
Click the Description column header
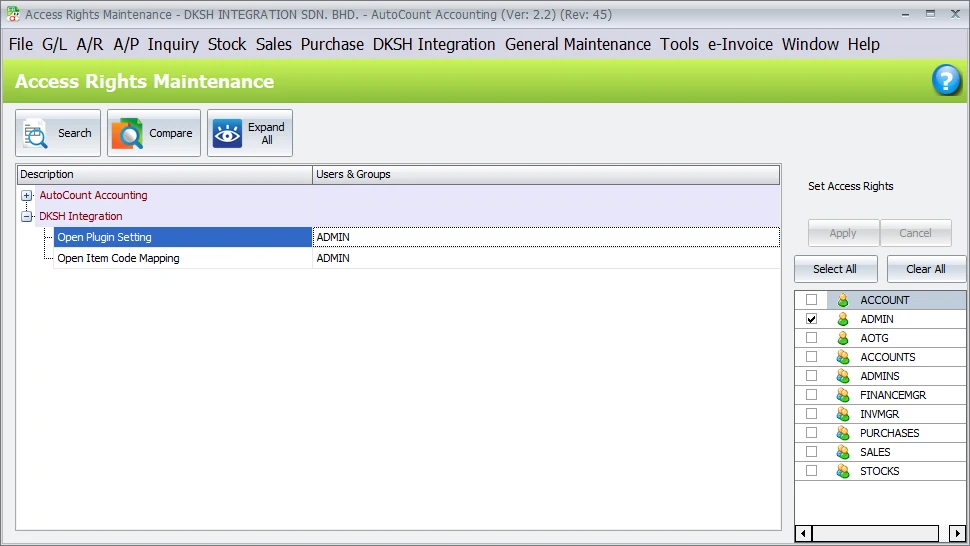point(165,174)
